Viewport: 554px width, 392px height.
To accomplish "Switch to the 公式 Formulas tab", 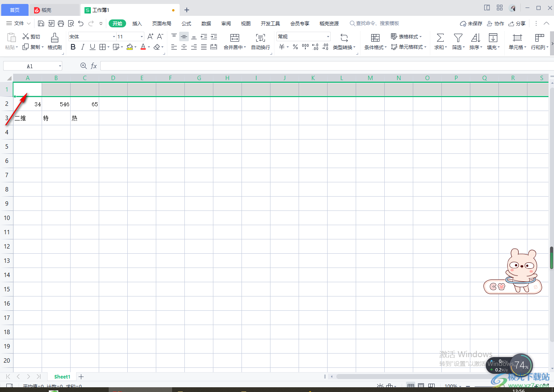I will pyautogui.click(x=186, y=23).
